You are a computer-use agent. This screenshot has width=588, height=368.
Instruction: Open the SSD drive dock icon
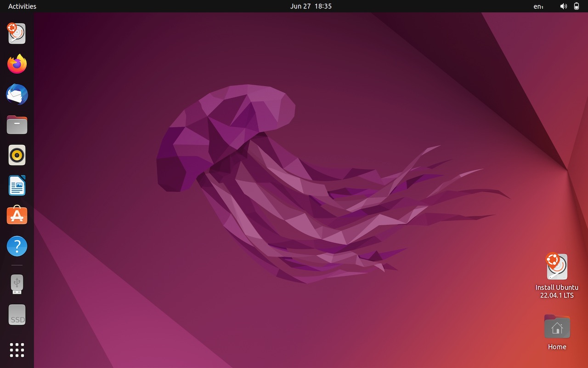point(17,315)
